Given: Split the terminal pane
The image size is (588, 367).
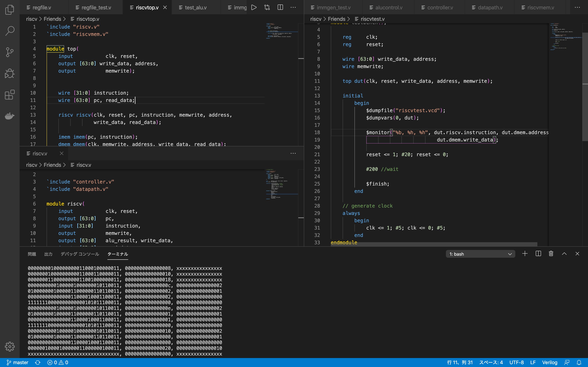Looking at the screenshot, I should 538,254.
